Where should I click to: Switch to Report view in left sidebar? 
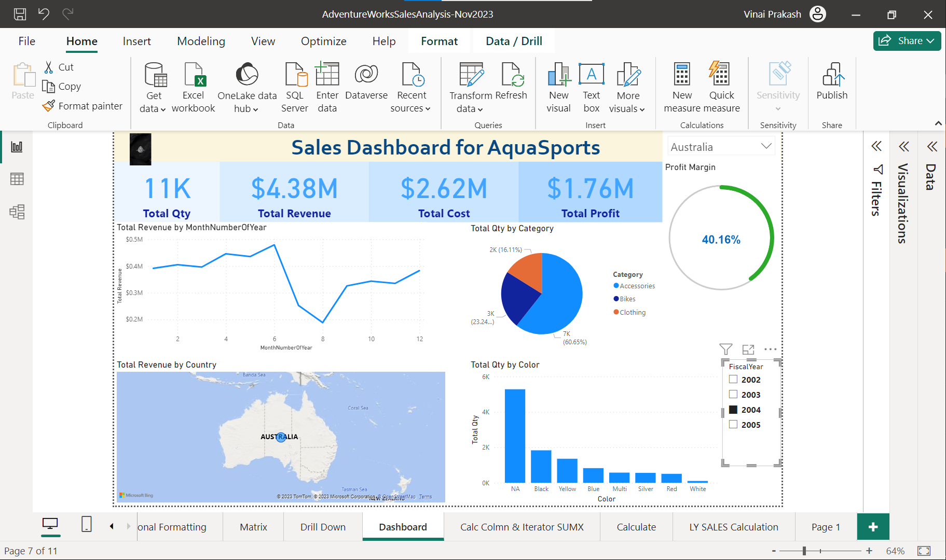pos(17,147)
